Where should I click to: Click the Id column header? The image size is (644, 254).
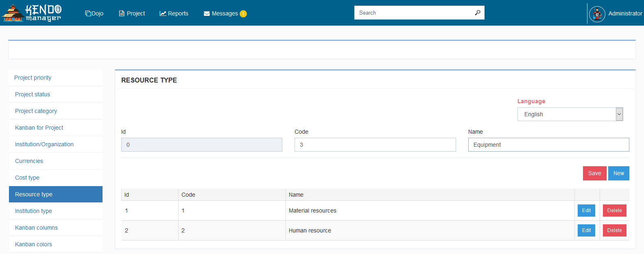[150, 195]
